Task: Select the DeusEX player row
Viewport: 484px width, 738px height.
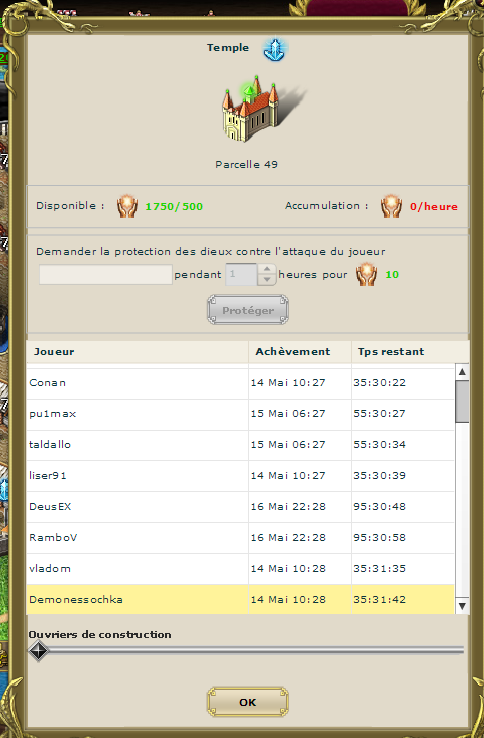Action: point(241,507)
